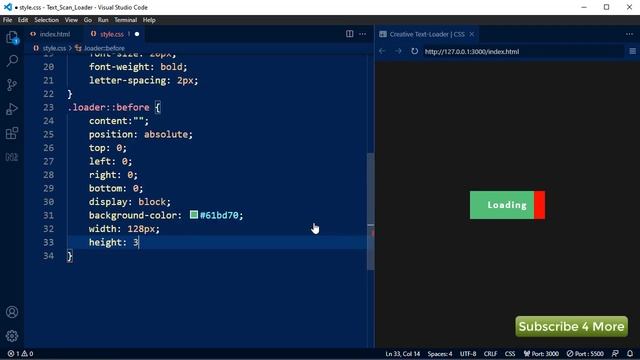The image size is (640, 360).
Task: Click the 'left: 0;' line
Action: [x=110, y=161]
